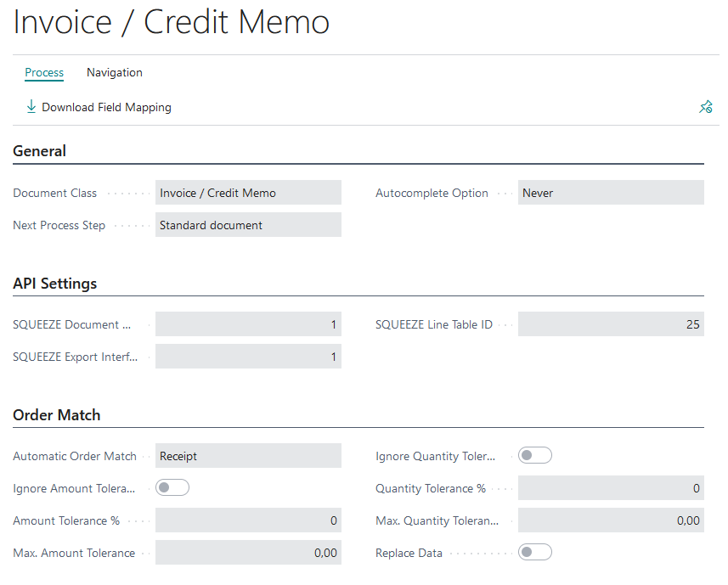The image size is (728, 585).
Task: Click the download arrow icon
Action: 31,107
